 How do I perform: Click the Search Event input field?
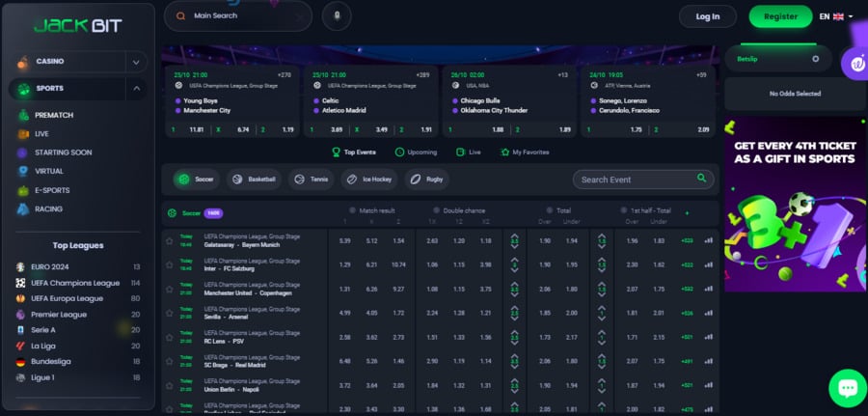click(x=643, y=180)
